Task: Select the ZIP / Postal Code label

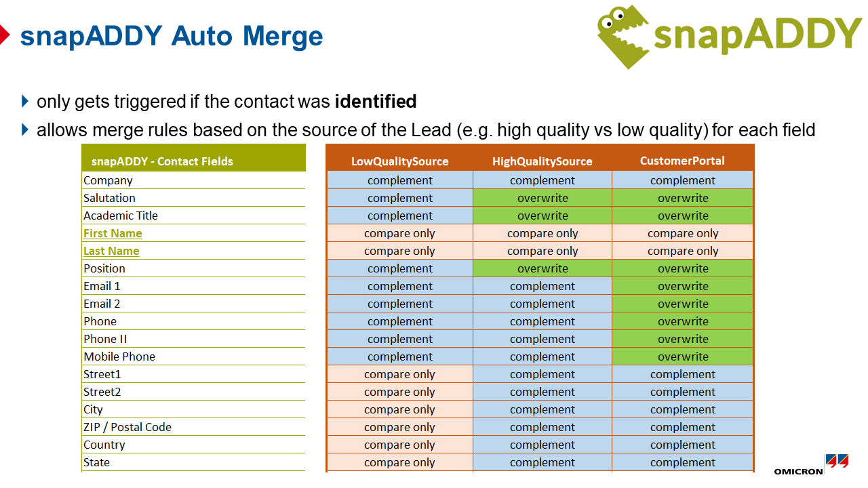Action: (x=127, y=427)
